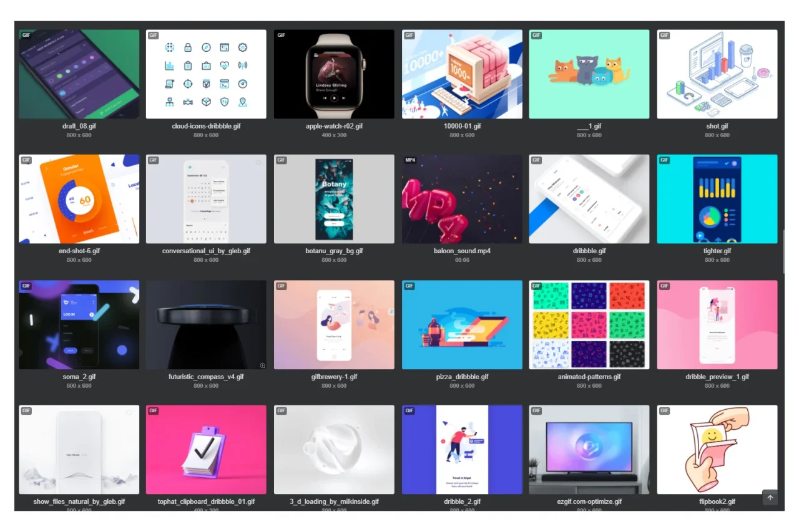Open the dribble_2 travel illustration thumbnail
799x532 pixels.
click(462, 450)
